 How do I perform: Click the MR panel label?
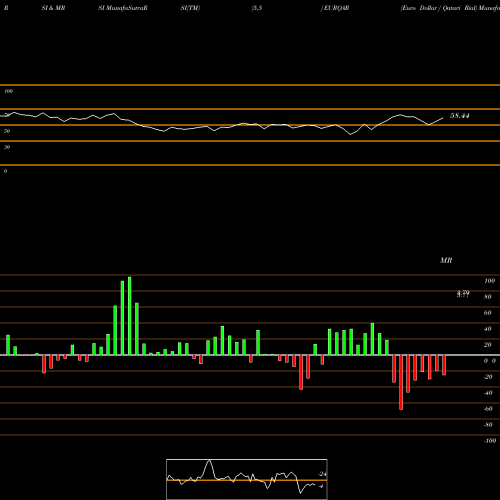446,260
